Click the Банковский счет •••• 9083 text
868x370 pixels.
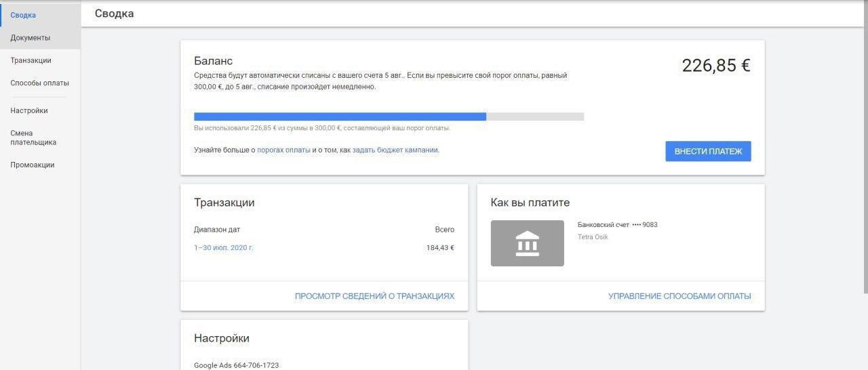point(618,224)
